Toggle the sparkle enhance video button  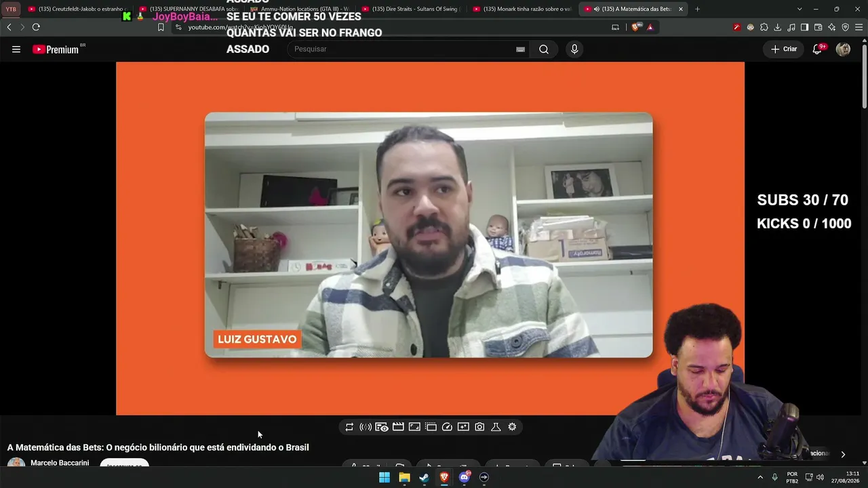[x=463, y=427]
